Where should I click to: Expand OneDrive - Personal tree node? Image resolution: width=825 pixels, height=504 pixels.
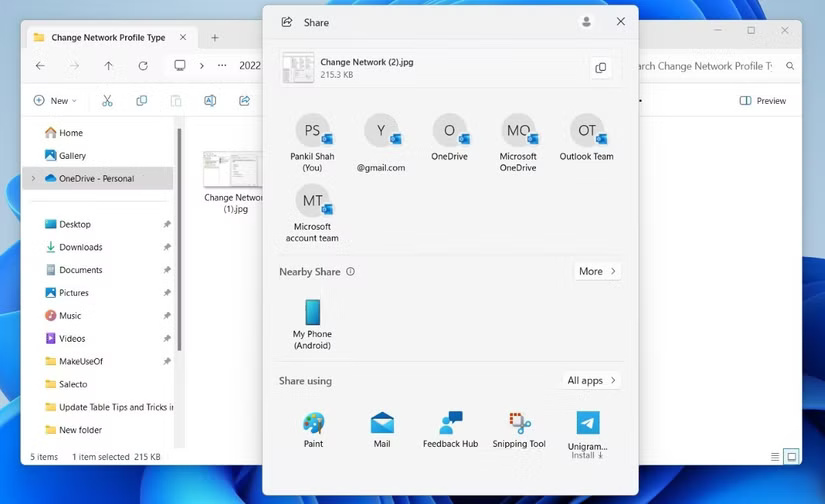[x=34, y=179]
